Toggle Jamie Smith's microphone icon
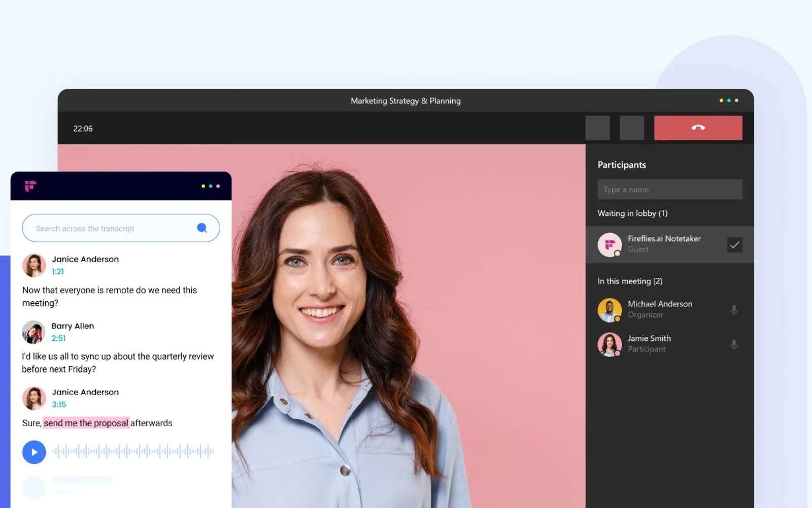This screenshot has width=812, height=508. [x=734, y=344]
